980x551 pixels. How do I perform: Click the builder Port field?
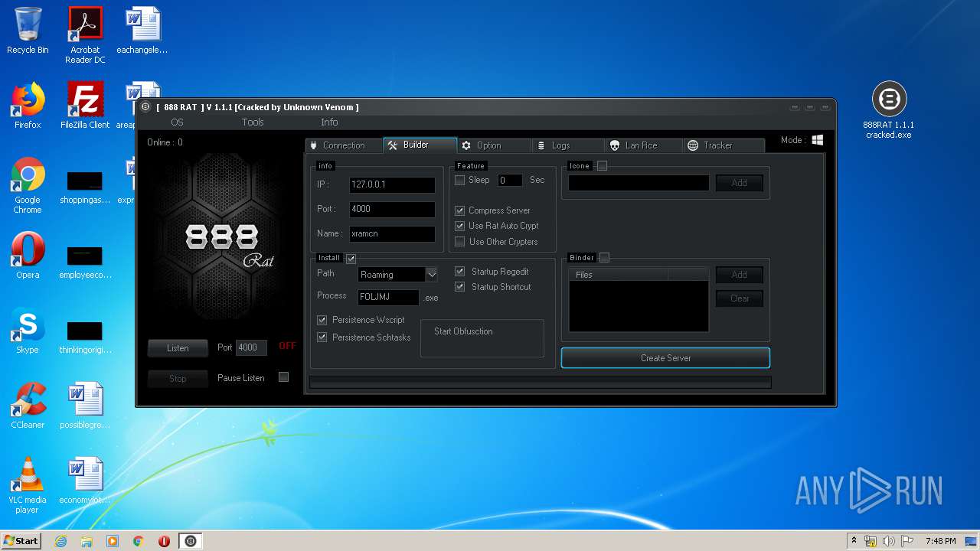(x=392, y=209)
